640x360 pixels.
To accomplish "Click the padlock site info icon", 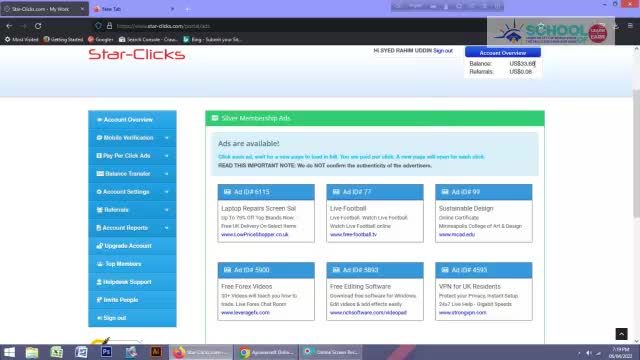I will (109, 26).
